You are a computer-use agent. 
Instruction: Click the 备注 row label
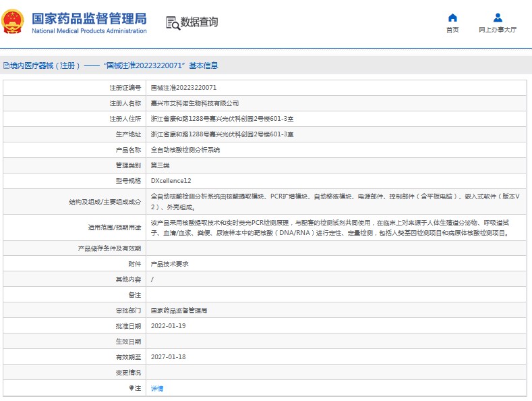135,295
